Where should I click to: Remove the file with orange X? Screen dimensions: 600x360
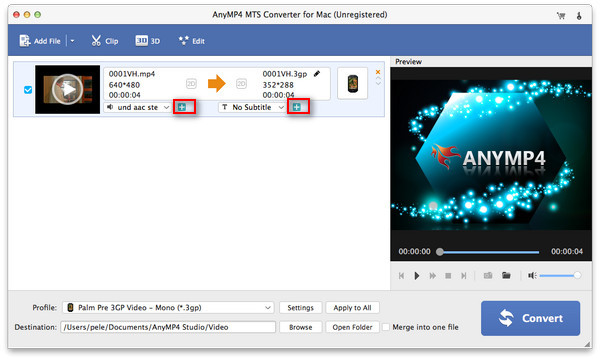pos(378,72)
